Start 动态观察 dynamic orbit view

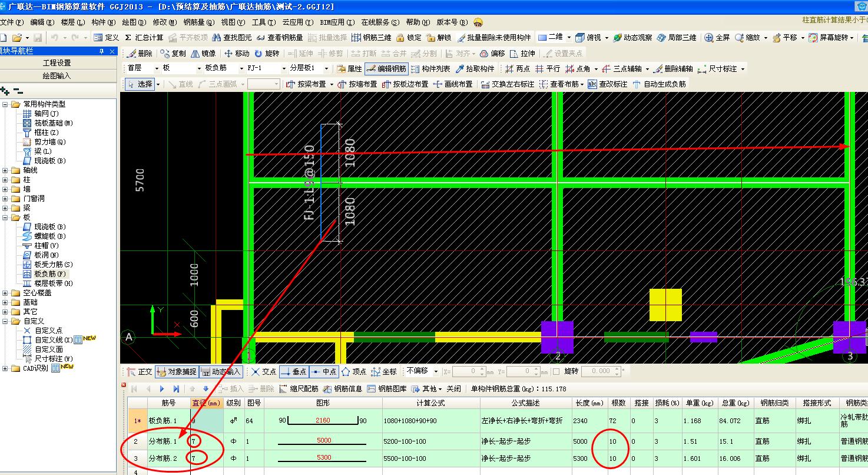(632, 37)
